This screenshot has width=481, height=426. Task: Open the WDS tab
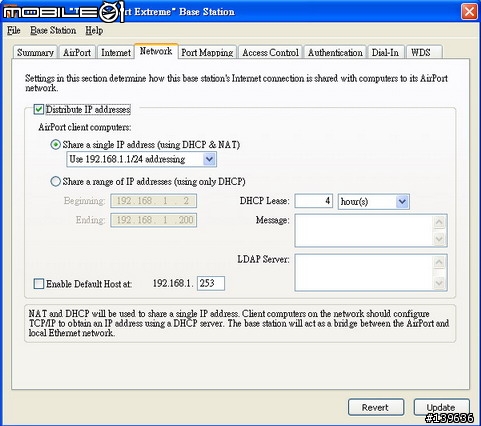click(x=423, y=53)
